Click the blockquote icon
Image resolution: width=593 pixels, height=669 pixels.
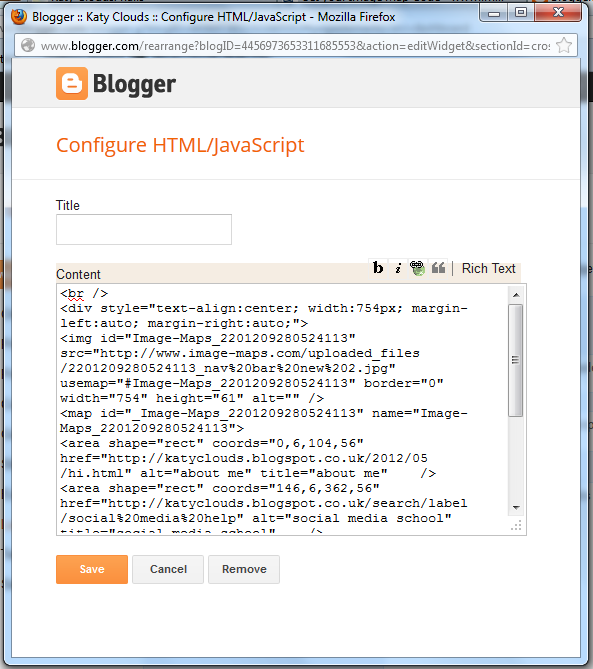coord(438,268)
